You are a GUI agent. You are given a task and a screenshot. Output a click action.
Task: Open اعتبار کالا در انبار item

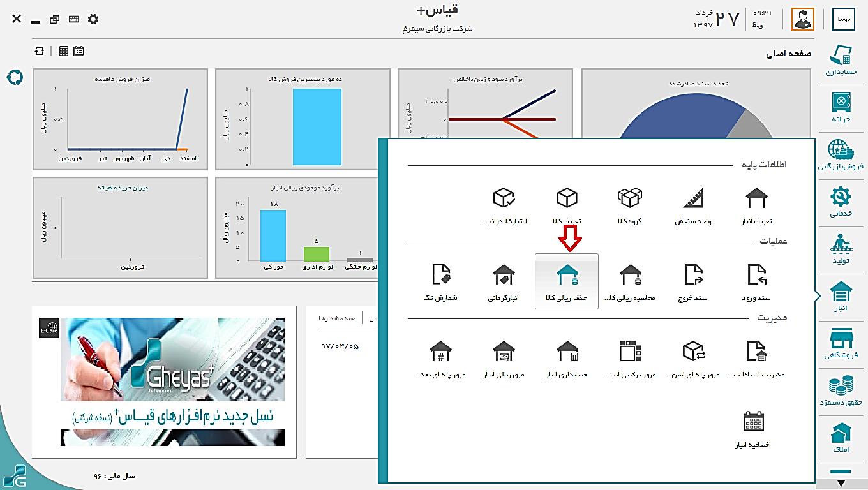(x=504, y=207)
